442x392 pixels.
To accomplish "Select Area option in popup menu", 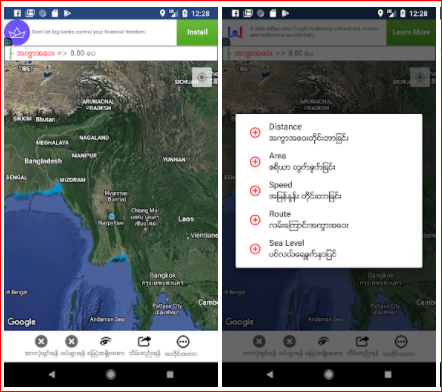I will pyautogui.click(x=329, y=161).
